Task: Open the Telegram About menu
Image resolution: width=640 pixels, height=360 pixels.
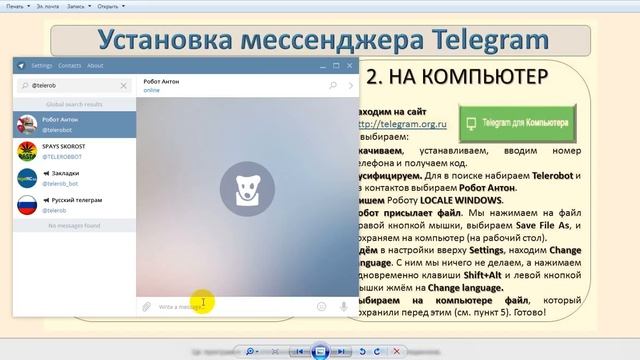Action: tap(95, 66)
